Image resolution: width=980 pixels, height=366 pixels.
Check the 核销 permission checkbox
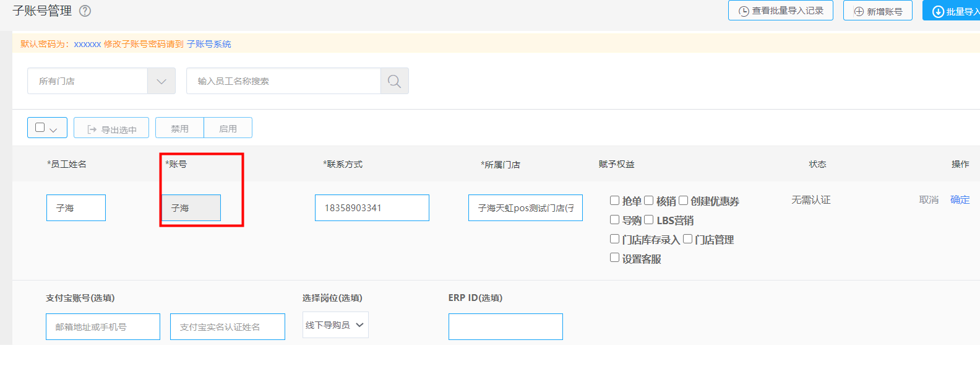(649, 201)
